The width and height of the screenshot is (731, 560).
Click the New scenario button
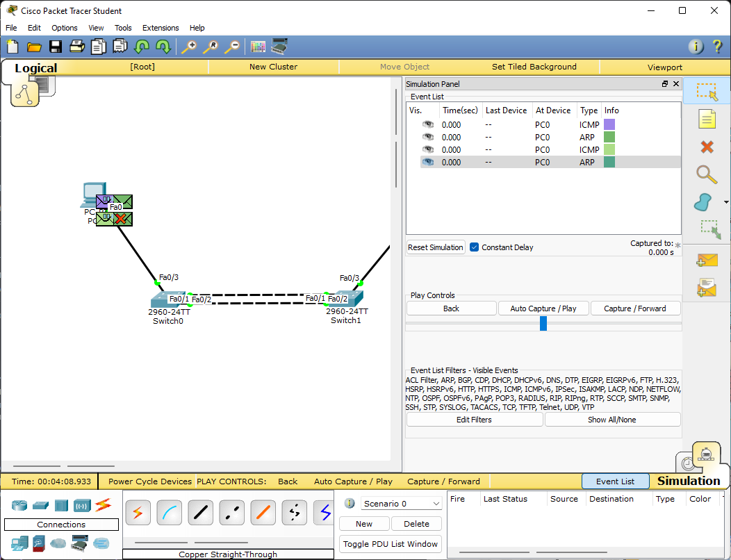pos(364,524)
